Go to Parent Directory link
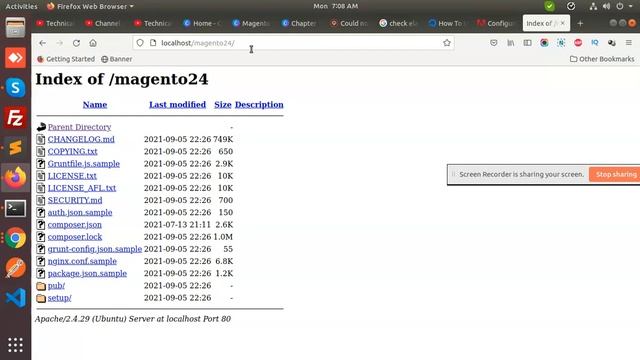Screen dimensions: 640x360 tap(79, 127)
